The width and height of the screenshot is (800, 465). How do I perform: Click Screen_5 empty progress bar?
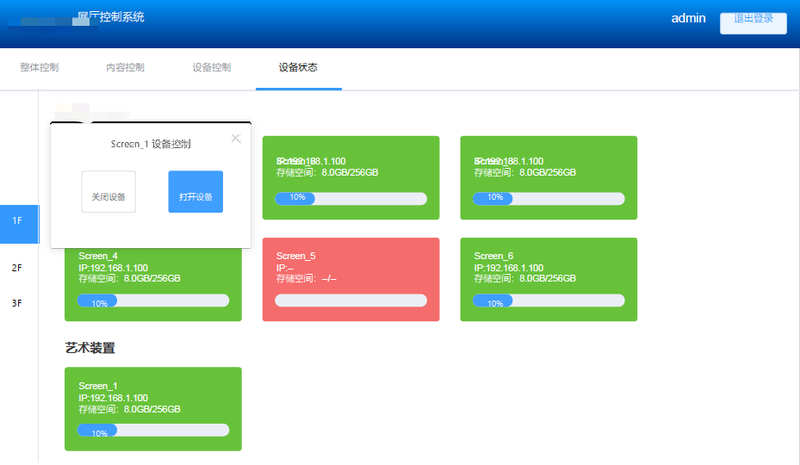pyautogui.click(x=351, y=301)
